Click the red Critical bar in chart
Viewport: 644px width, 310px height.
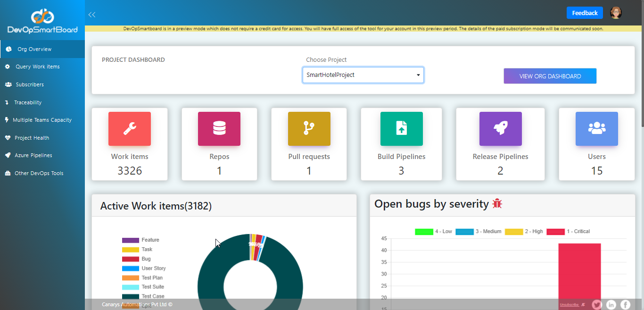[x=579, y=276]
